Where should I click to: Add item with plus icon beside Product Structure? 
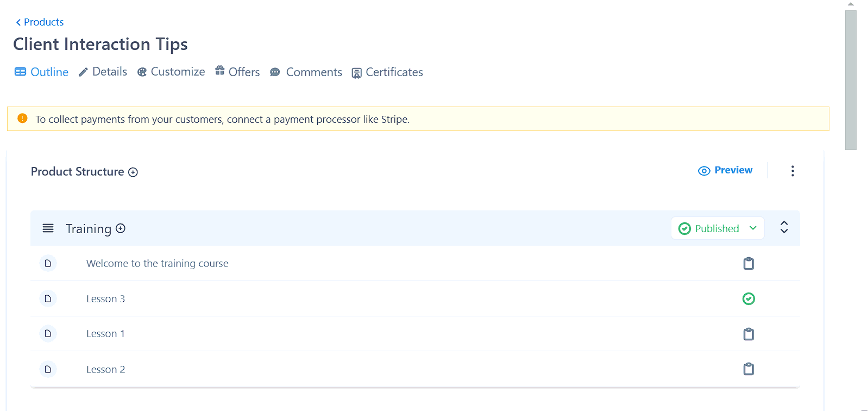click(133, 172)
